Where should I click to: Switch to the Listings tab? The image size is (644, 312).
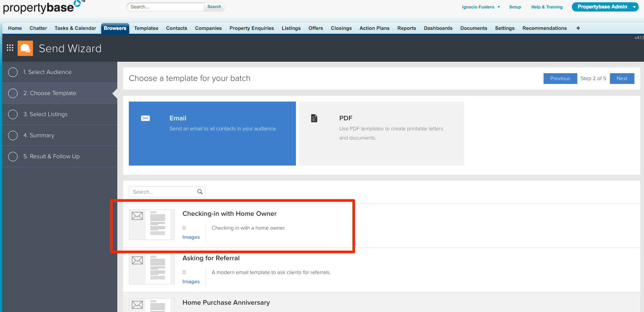[291, 28]
